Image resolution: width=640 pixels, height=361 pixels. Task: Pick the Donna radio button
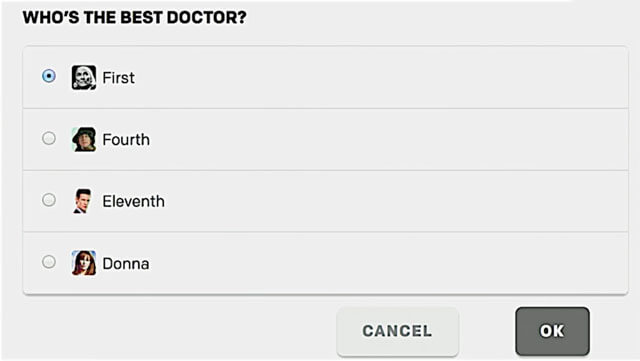(49, 262)
